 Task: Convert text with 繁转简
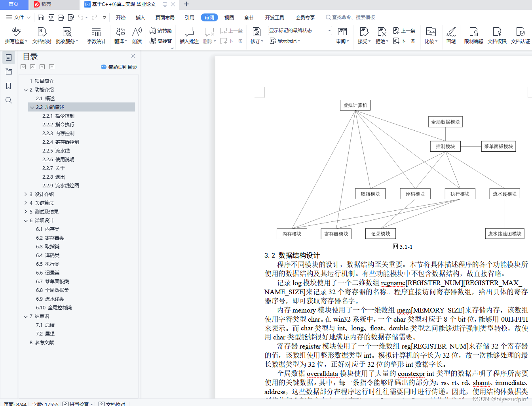pos(161,30)
